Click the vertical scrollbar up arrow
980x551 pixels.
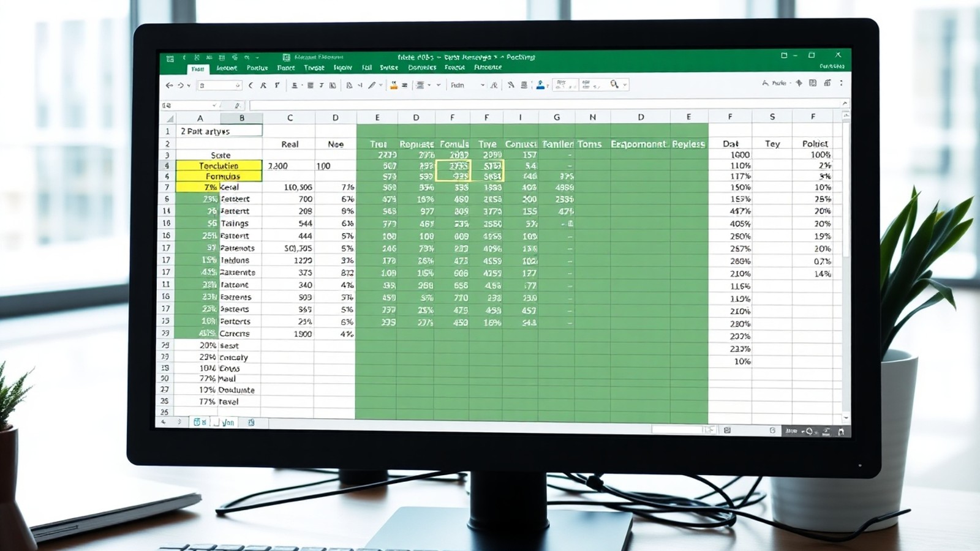[x=846, y=114]
